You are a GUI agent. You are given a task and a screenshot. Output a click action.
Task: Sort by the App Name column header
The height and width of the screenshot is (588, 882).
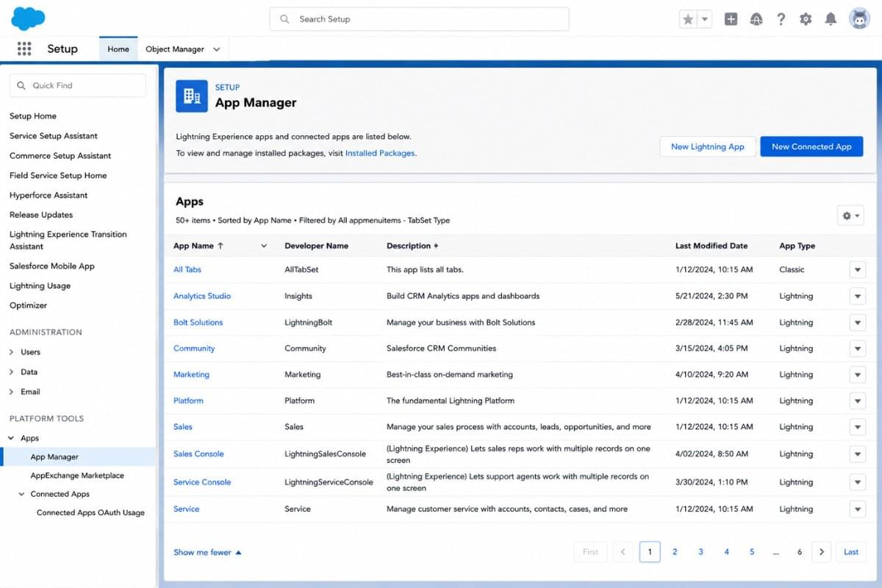pyautogui.click(x=198, y=245)
